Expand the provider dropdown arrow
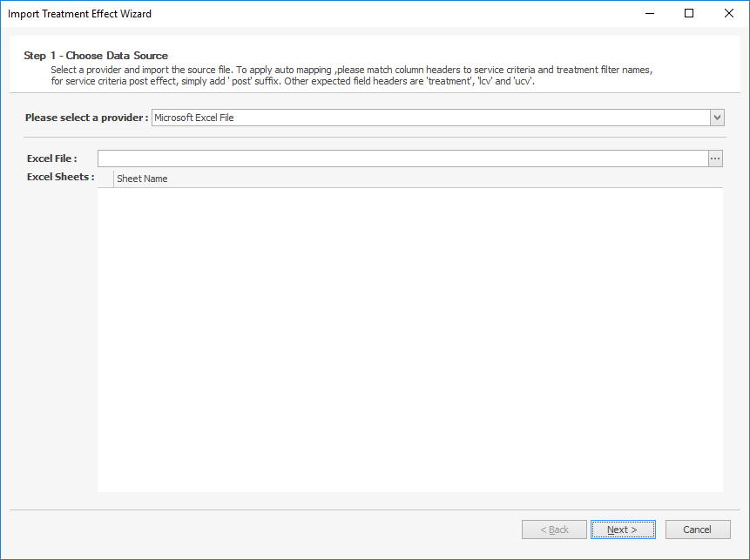The image size is (750, 560). point(717,118)
